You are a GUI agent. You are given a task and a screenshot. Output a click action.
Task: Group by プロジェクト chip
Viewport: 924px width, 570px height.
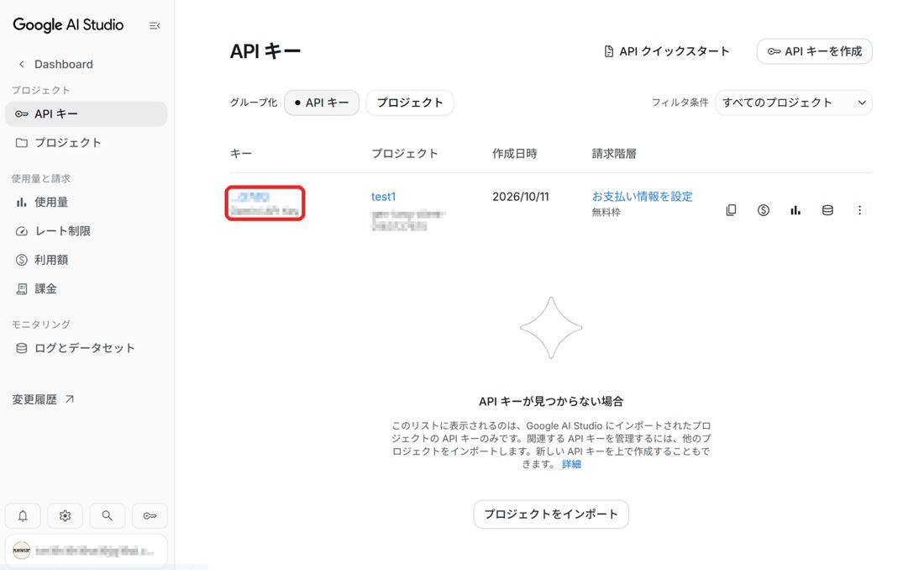[410, 103]
